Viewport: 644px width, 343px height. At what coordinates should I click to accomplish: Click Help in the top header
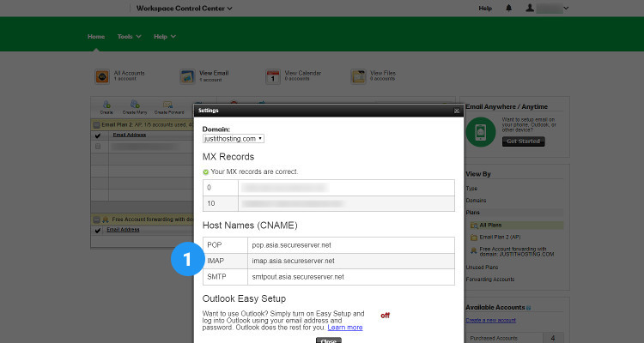[x=485, y=9]
